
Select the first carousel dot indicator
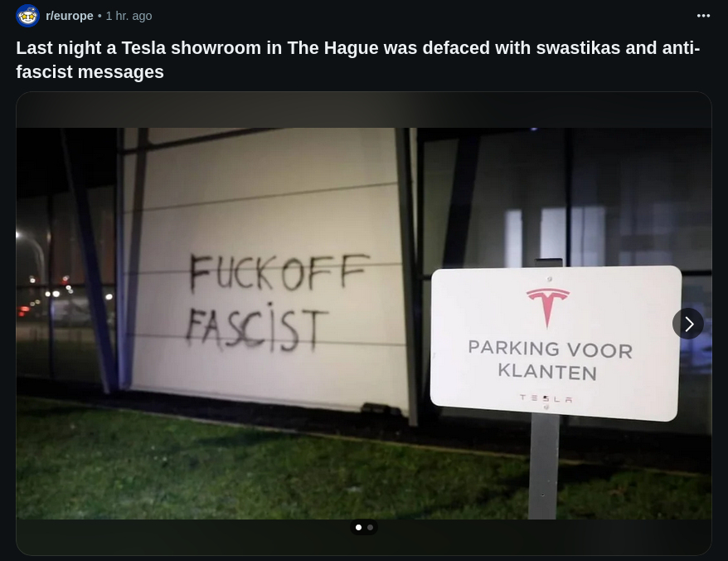(x=358, y=527)
